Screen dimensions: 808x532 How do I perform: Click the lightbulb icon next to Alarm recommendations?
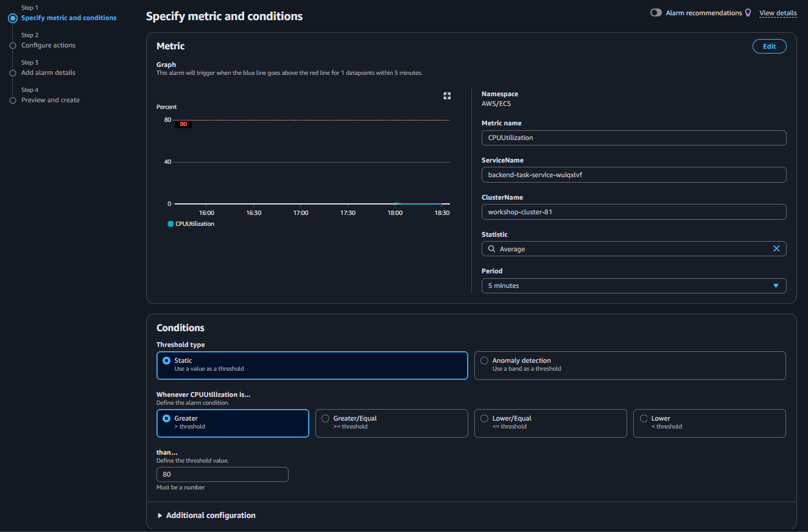747,12
